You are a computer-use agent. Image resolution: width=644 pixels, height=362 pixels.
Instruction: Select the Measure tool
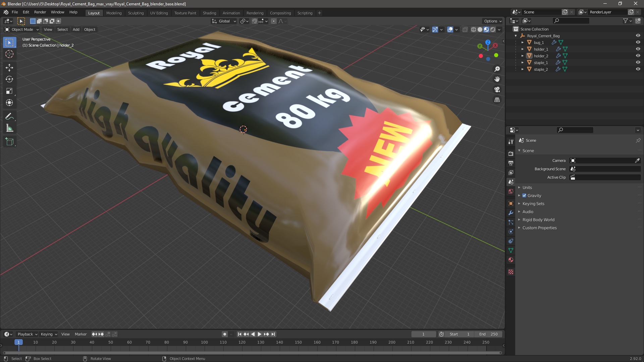(9, 128)
